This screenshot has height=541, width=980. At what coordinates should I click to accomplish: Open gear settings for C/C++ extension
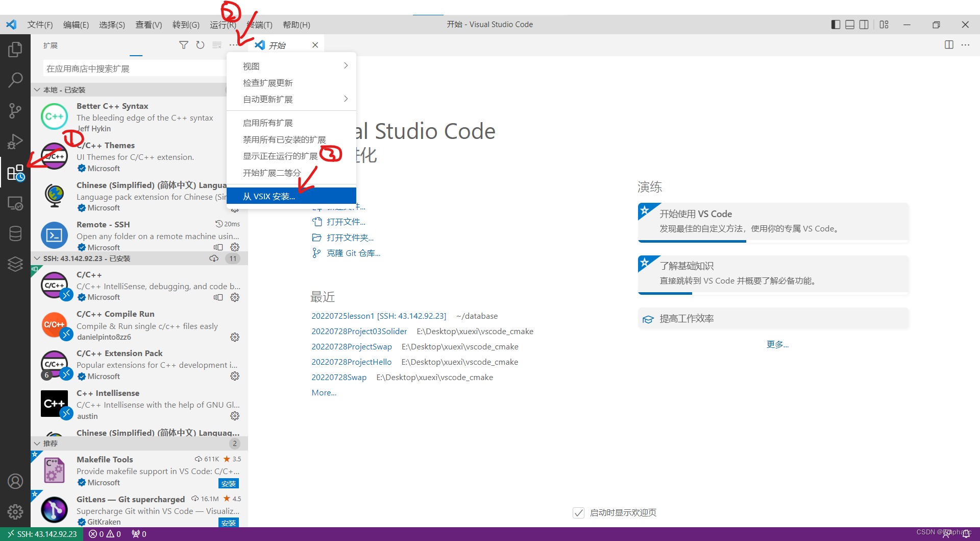(x=235, y=297)
